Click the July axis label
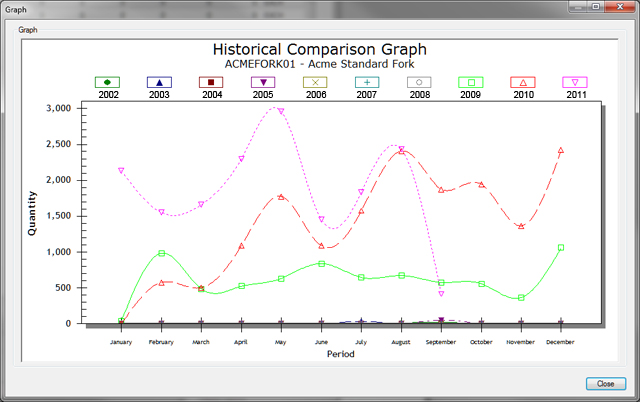Viewport: 640px width, 402px height. pos(361,342)
